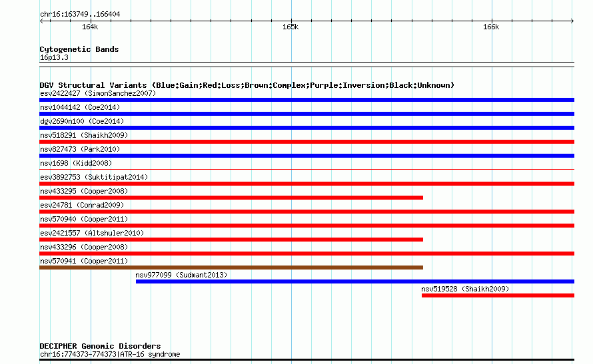Click the chr16:163749..166404 coordinate label
This screenshot has height=364, width=593.
(80, 14)
